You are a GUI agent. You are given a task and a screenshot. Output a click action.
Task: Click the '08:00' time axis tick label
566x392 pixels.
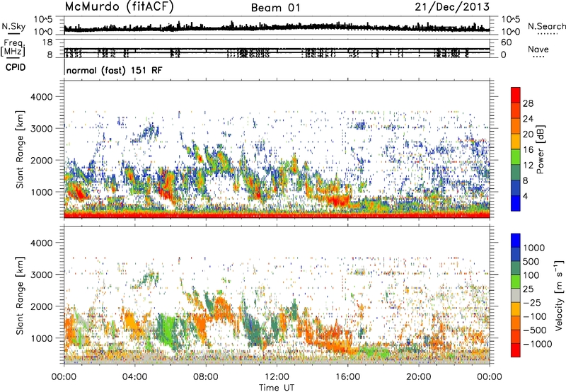pyautogui.click(x=206, y=377)
